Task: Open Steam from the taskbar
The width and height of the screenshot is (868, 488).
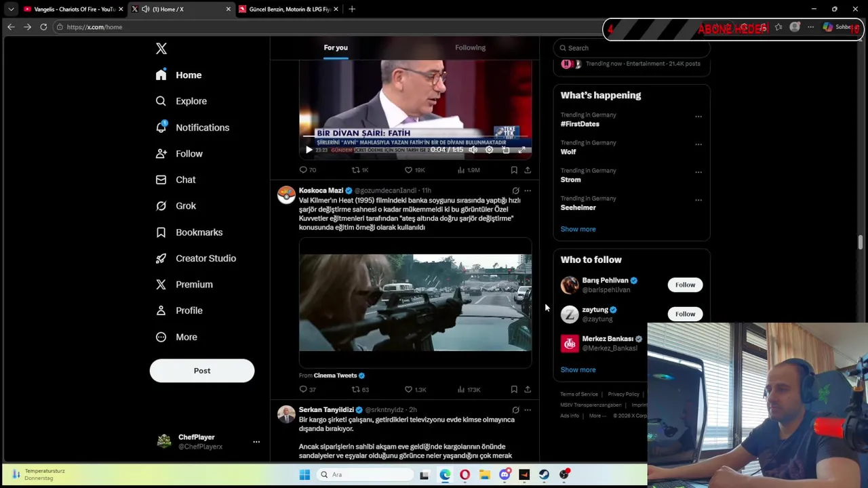Action: tap(544, 474)
